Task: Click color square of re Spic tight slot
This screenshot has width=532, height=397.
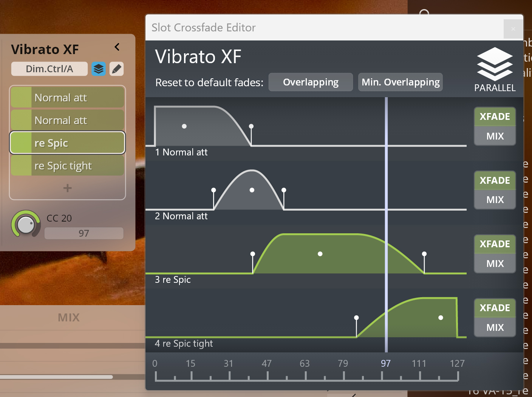Action: [21, 166]
